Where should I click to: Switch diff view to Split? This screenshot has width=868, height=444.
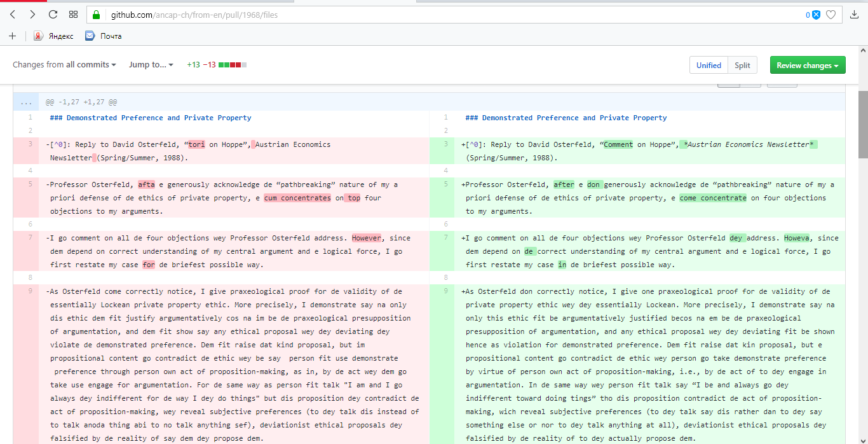click(742, 66)
